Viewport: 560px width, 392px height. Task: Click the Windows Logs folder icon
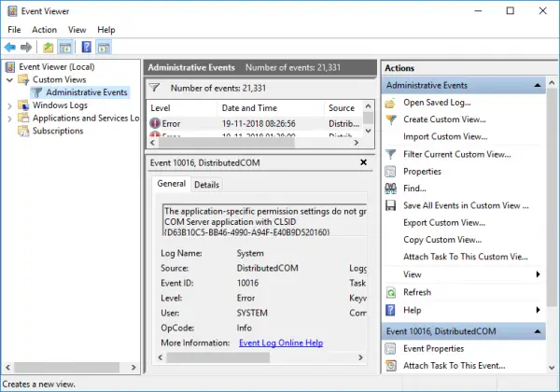pyautogui.click(x=23, y=105)
